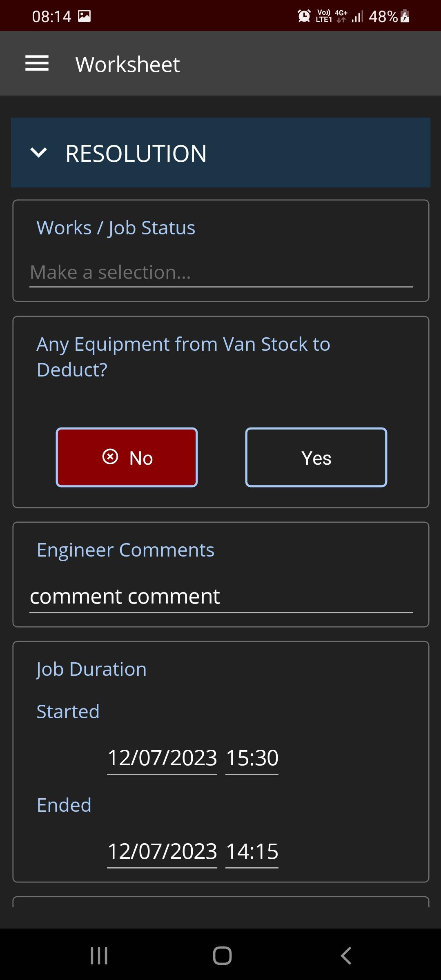Tap the battery charging icon
This screenshot has height=980, width=441.
405,16
